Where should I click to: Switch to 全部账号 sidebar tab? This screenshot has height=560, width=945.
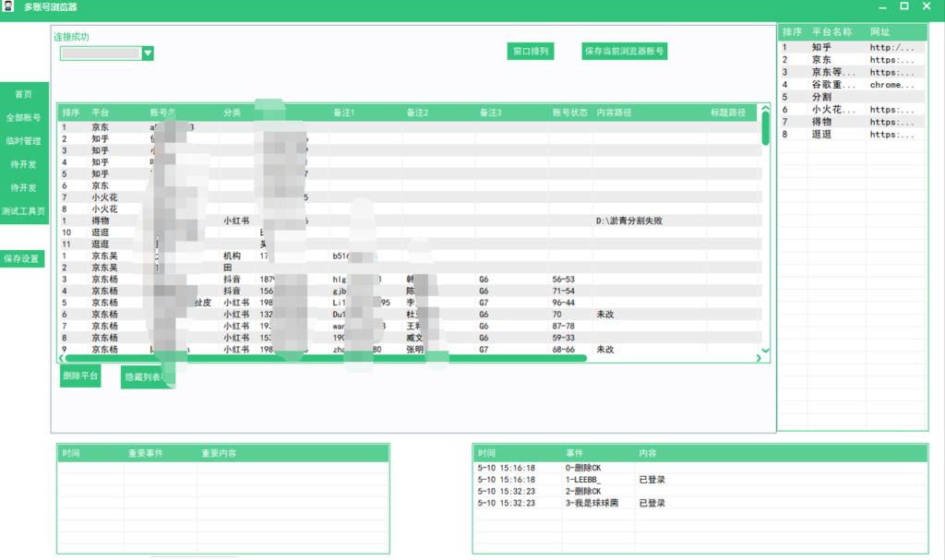24,117
